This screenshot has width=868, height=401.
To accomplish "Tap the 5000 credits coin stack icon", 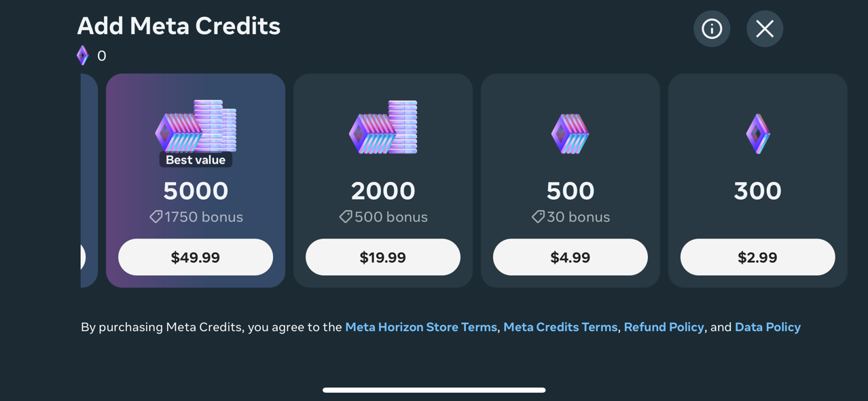I will (196, 126).
